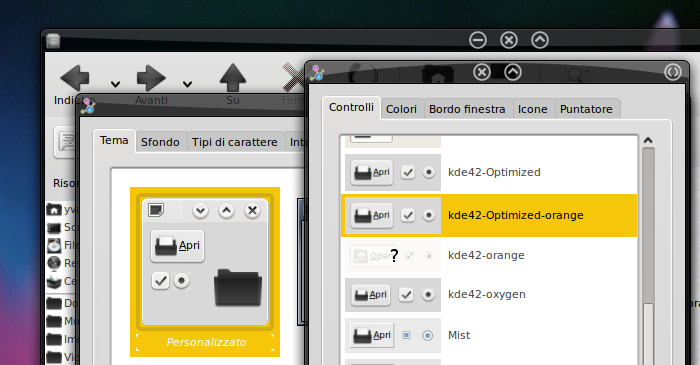Select the Mist control theme

pyautogui.click(x=489, y=335)
